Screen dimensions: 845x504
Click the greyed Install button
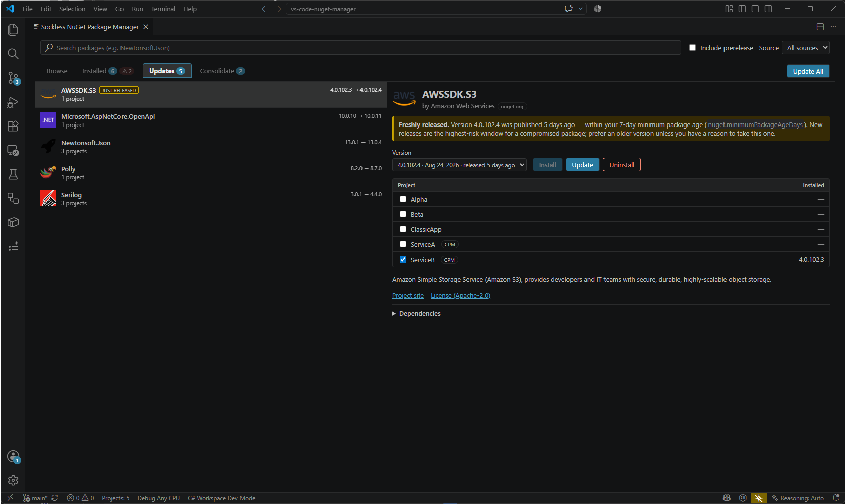pos(547,165)
